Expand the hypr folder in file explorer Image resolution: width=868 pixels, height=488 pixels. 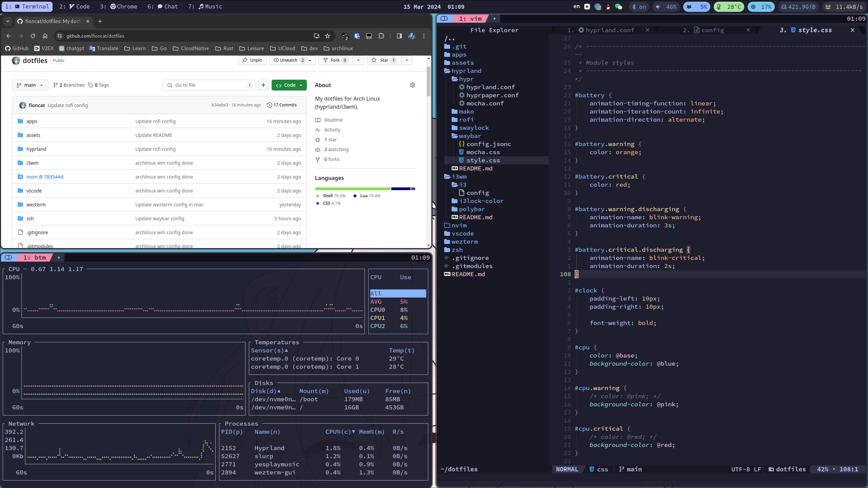467,79
